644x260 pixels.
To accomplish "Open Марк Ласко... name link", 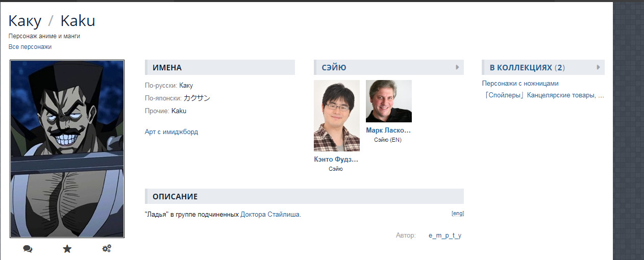I will [x=388, y=131].
